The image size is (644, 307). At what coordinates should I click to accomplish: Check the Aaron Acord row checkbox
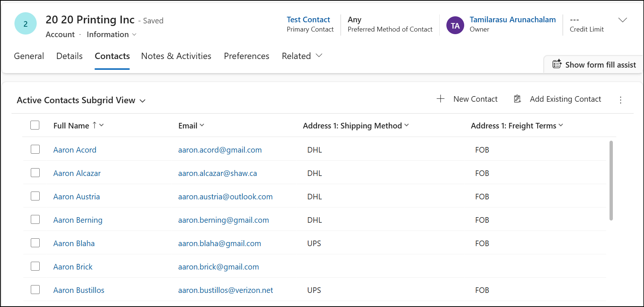[35, 149]
